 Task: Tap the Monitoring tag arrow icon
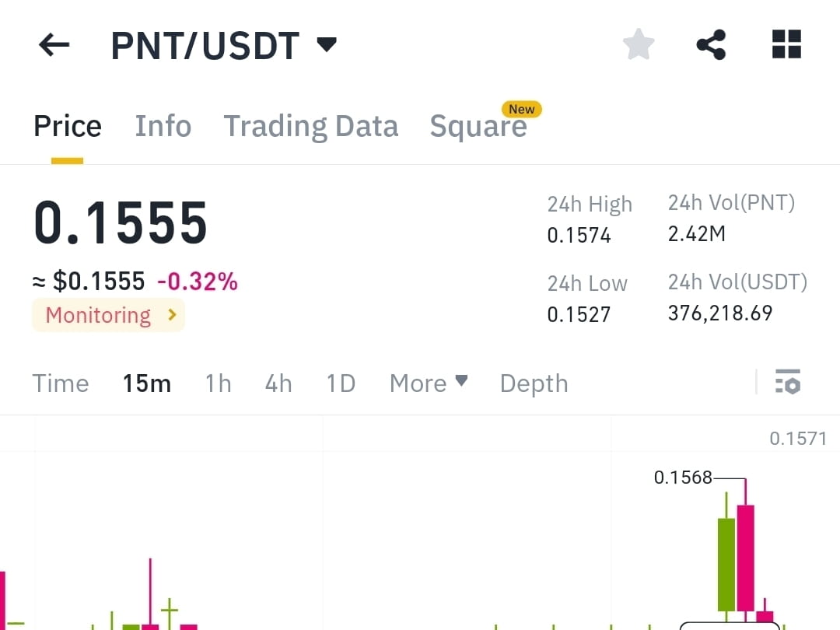[172, 315]
